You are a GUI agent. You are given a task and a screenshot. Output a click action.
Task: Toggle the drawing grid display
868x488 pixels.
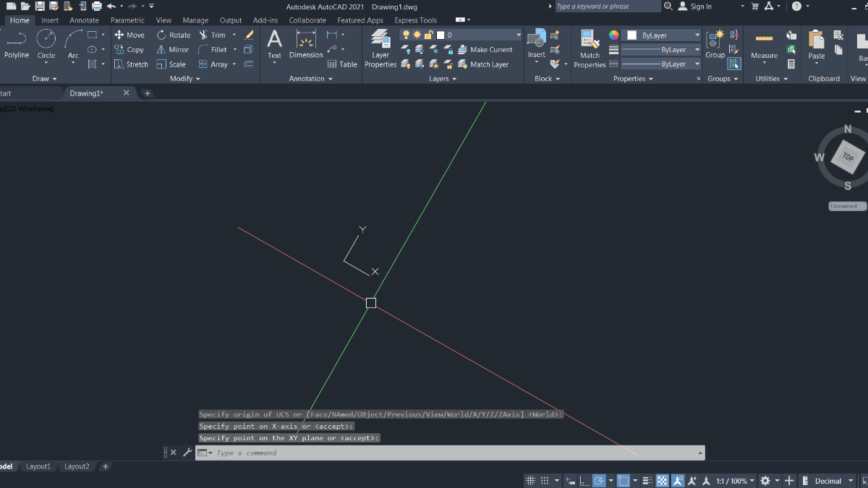pyautogui.click(x=530, y=481)
